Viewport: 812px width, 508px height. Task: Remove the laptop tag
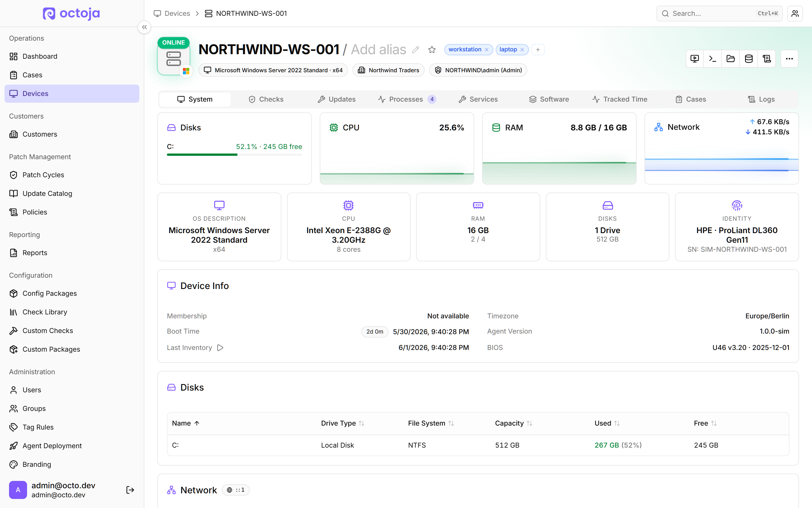point(522,50)
